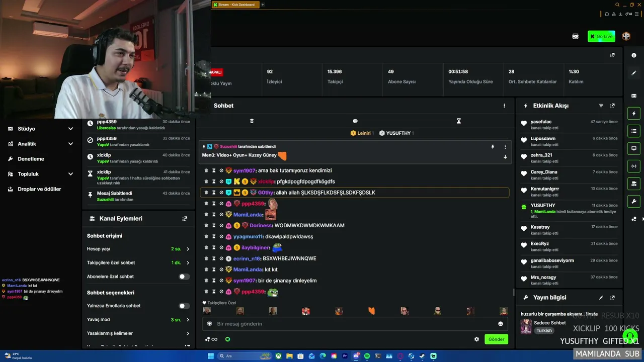
Task: Toggle the wrench icon in right sidebar
Action: (x=634, y=202)
